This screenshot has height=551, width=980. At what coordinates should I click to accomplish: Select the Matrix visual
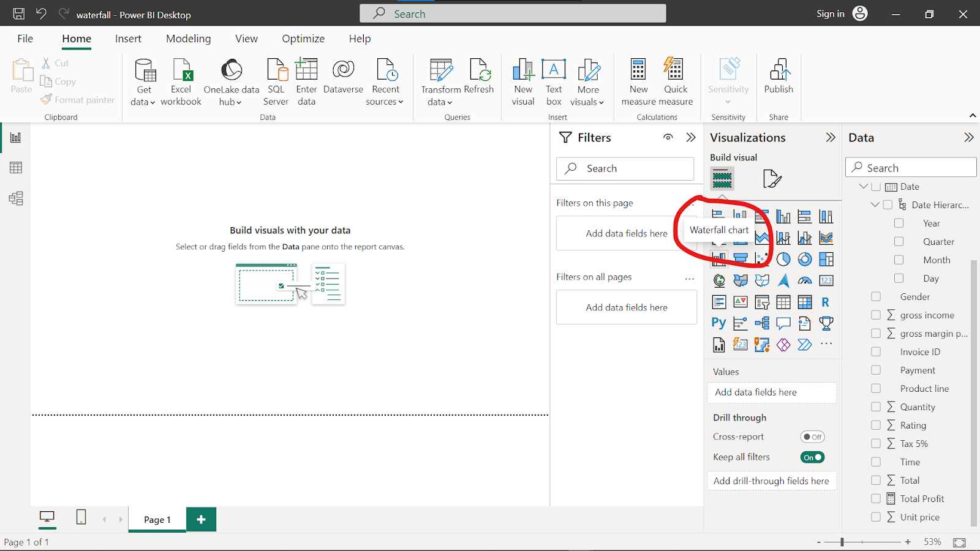[805, 302]
